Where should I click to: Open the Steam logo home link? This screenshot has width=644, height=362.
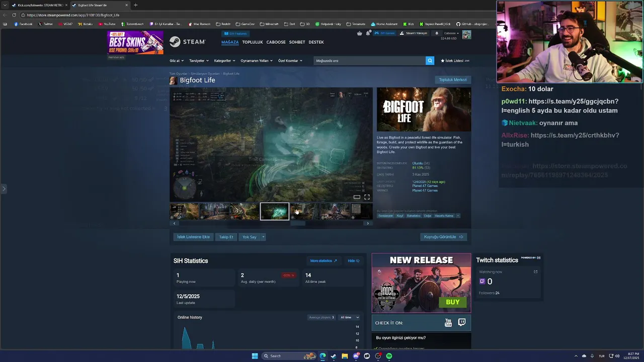click(x=187, y=42)
